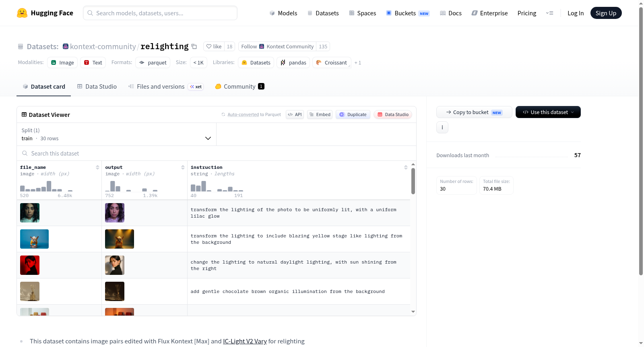Image resolution: width=644 pixels, height=347 pixels.
Task: Sort by file_name column
Action: tap(97, 167)
